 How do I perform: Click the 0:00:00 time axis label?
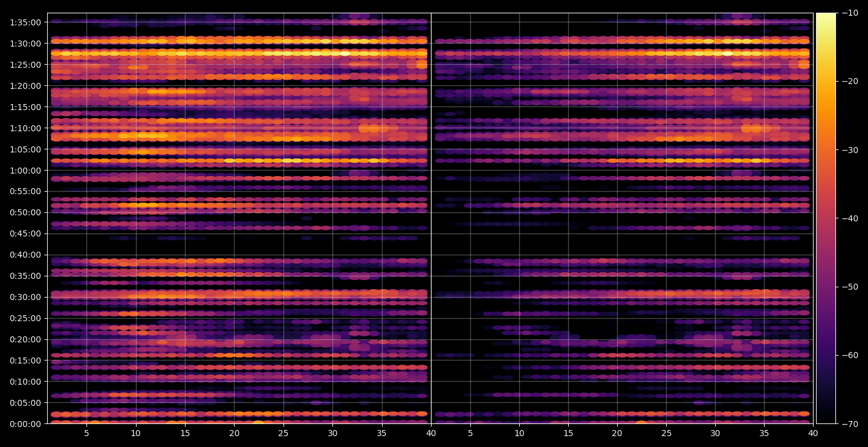click(x=25, y=424)
